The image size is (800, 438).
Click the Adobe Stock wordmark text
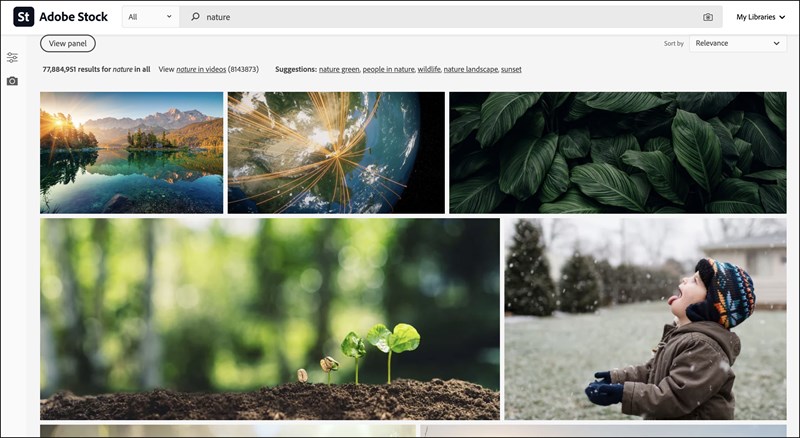click(x=73, y=17)
